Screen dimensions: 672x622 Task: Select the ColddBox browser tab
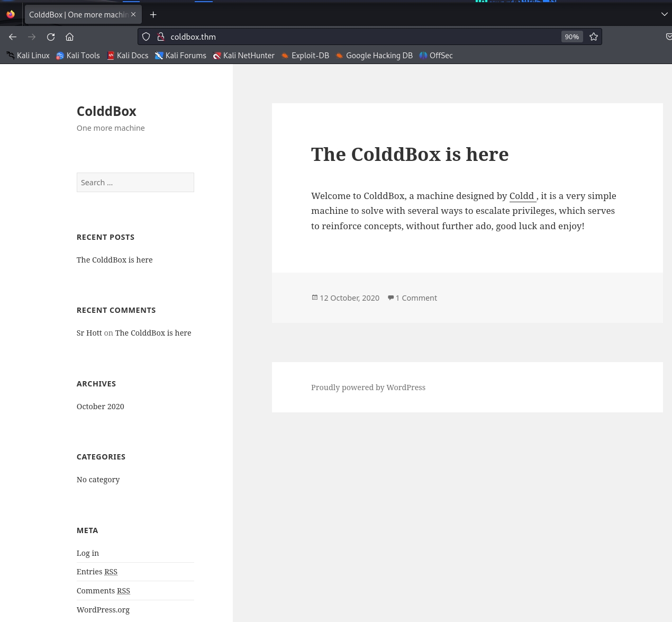[78, 15]
